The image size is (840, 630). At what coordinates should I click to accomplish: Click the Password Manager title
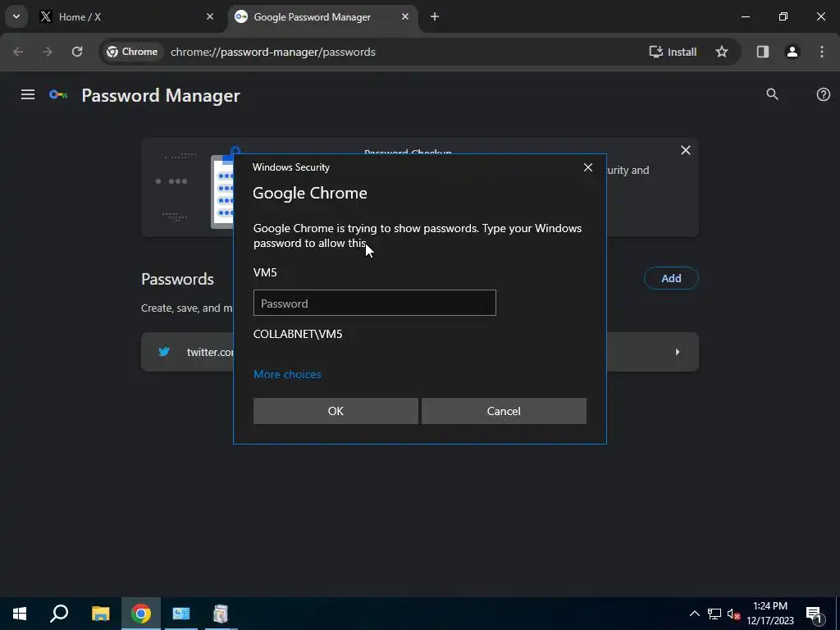pyautogui.click(x=161, y=95)
